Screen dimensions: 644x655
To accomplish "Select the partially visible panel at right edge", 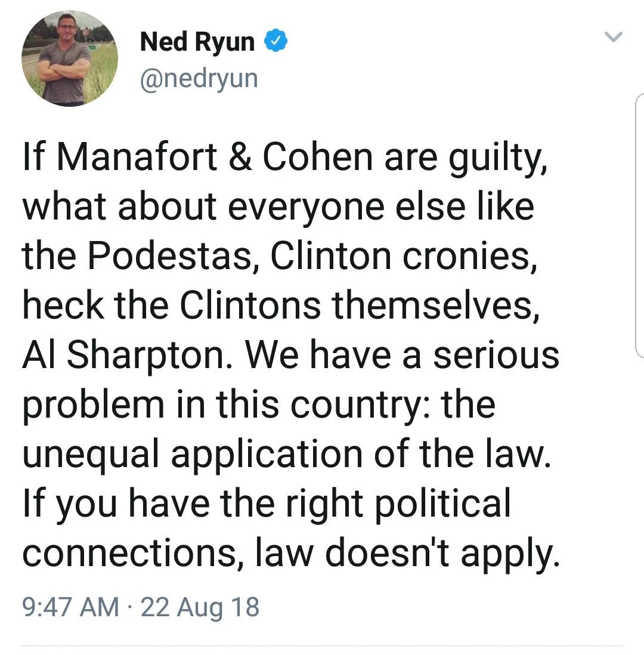I will click(639, 226).
